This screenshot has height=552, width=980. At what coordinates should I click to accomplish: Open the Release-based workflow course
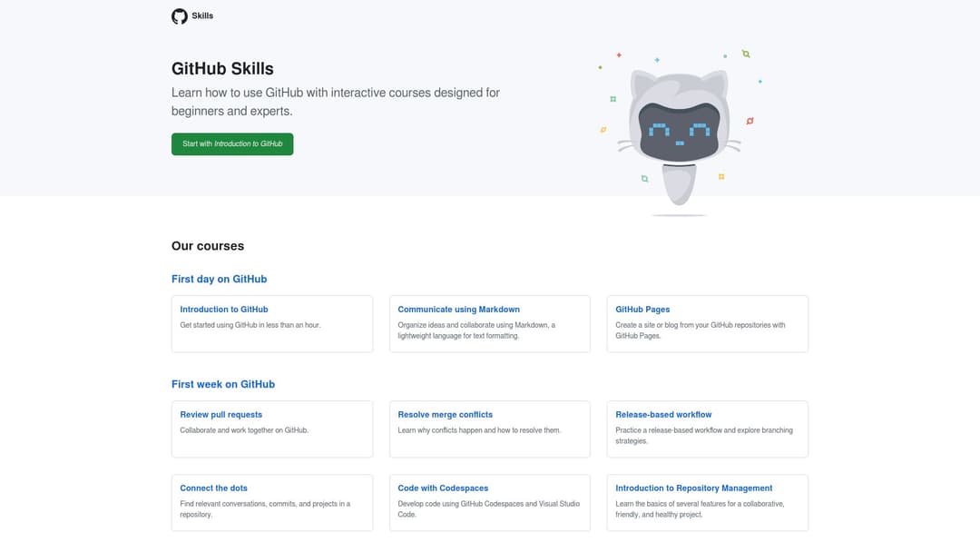pos(663,415)
